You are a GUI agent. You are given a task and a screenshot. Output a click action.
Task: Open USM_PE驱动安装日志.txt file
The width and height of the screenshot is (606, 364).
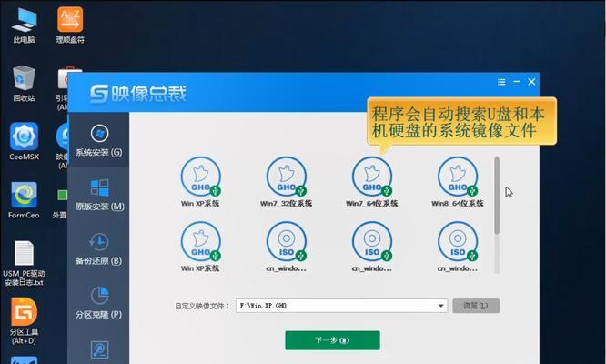click(24, 264)
